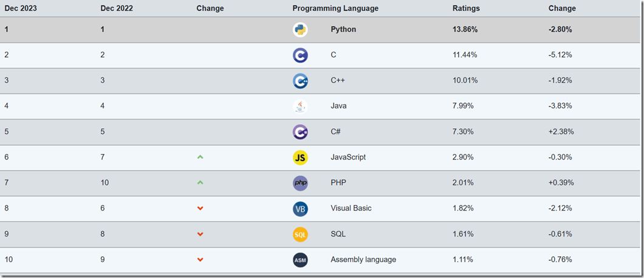The image size is (644, 278).
Task: Click the Ratings column header
Action: [466, 9]
